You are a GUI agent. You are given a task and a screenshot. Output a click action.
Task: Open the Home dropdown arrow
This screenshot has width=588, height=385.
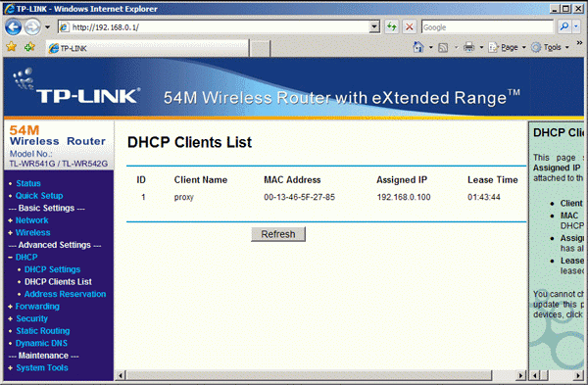tap(430, 47)
